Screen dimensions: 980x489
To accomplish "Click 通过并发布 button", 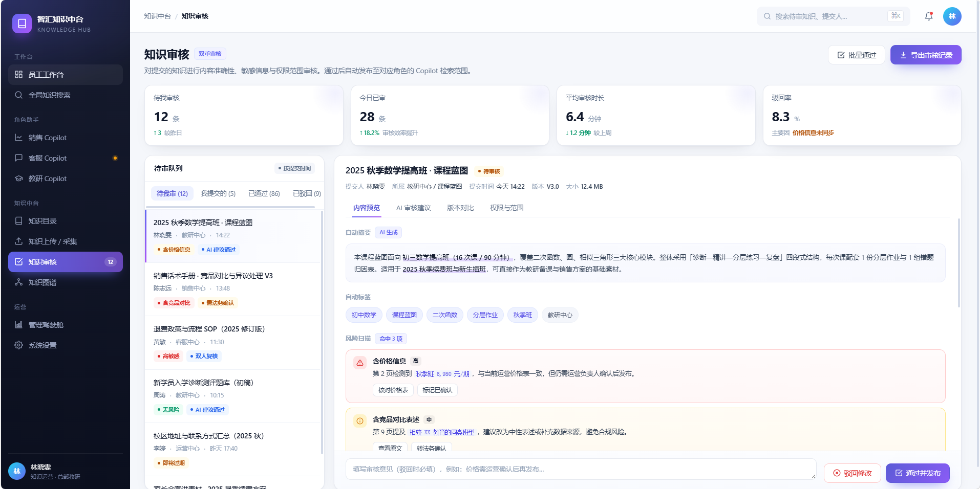I will [918, 473].
